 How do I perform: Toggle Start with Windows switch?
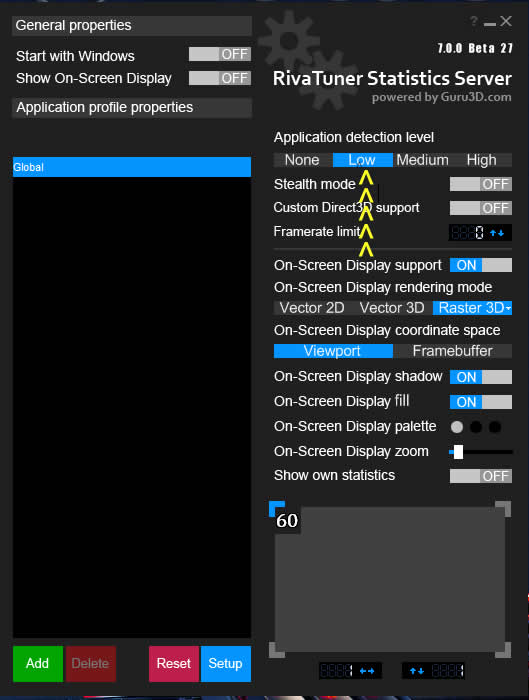point(220,54)
